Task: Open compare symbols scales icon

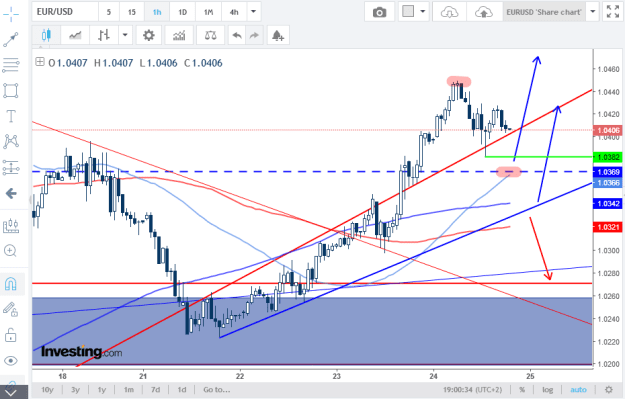Action: (210, 35)
